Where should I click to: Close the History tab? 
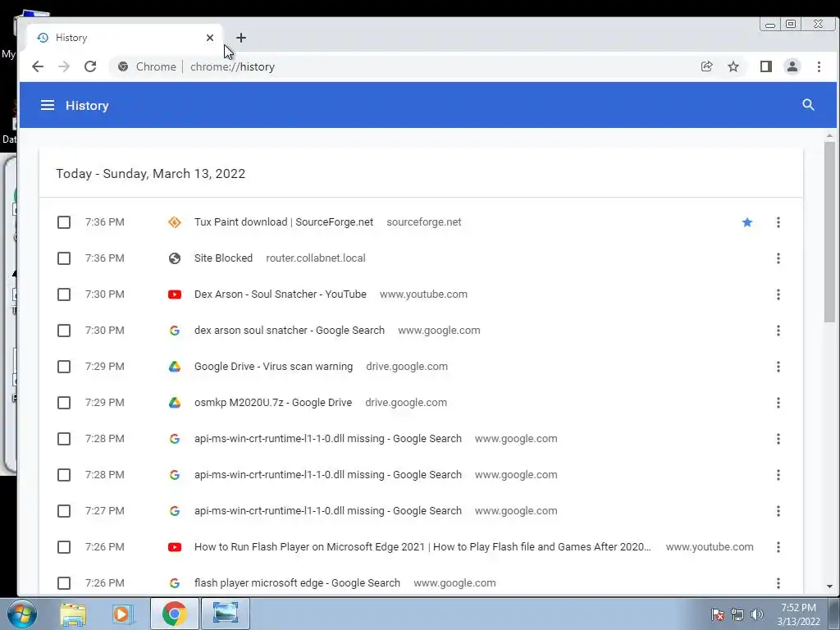210,38
